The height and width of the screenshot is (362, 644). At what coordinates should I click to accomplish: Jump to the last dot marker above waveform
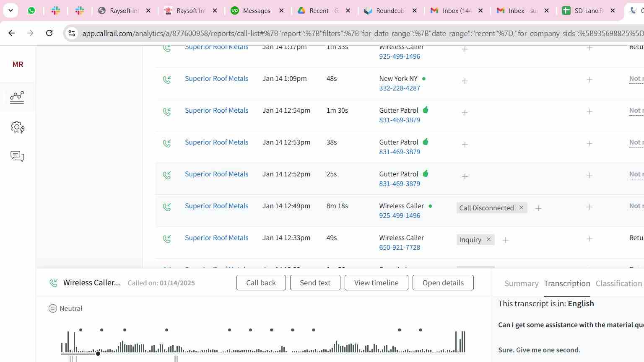[421, 330]
